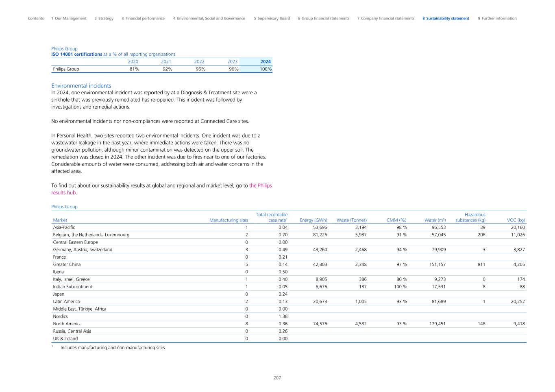Go to section 1 Our Management
Screen dimensions: 555x392
69,18
